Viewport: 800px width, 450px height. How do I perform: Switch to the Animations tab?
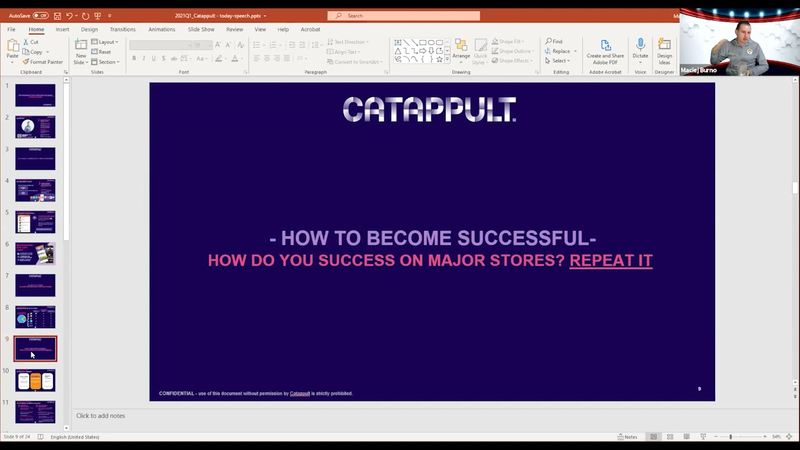tap(162, 30)
